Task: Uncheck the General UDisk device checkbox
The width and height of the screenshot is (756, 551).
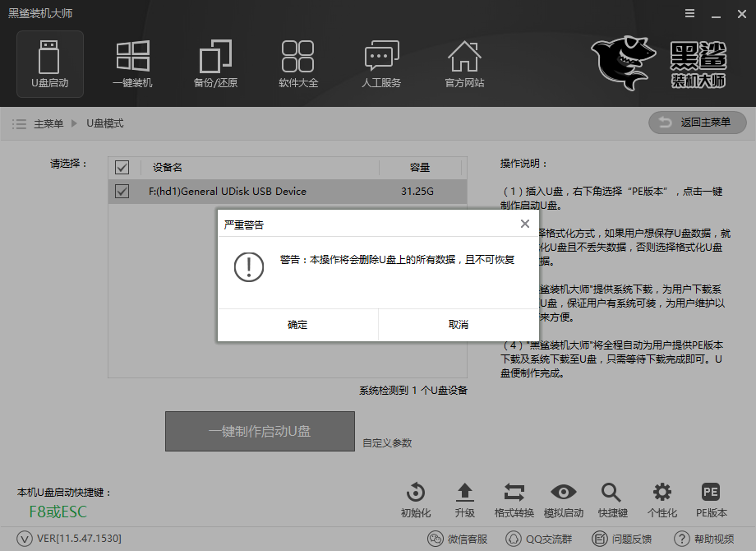Action: click(122, 191)
